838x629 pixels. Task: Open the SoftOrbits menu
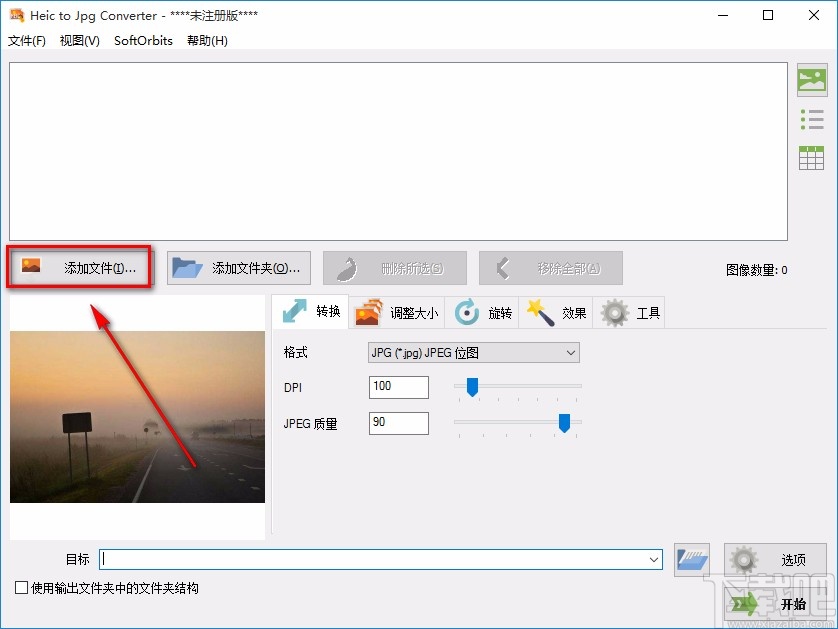(x=142, y=41)
